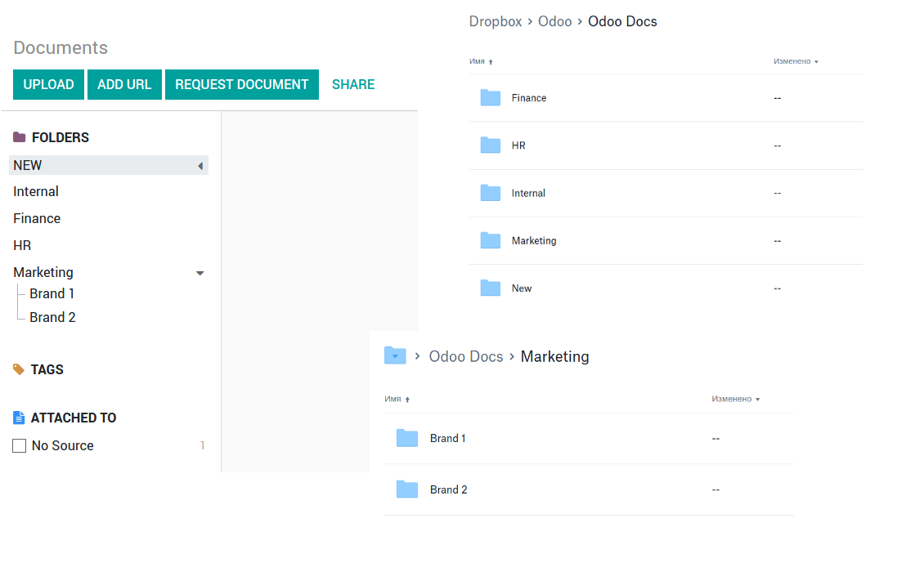
Task: Open the Finance folder icon in Dropbox
Action: 490,98
